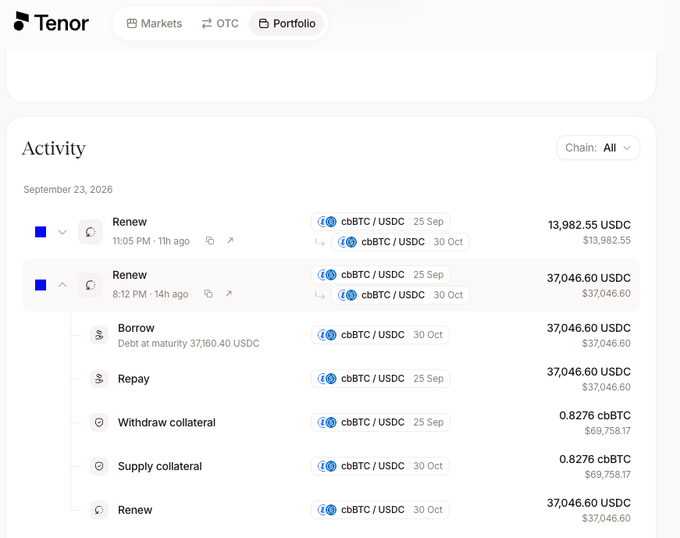
Task: Open 30 Oct market pill on 8:12 PM Renew
Action: (x=400, y=295)
